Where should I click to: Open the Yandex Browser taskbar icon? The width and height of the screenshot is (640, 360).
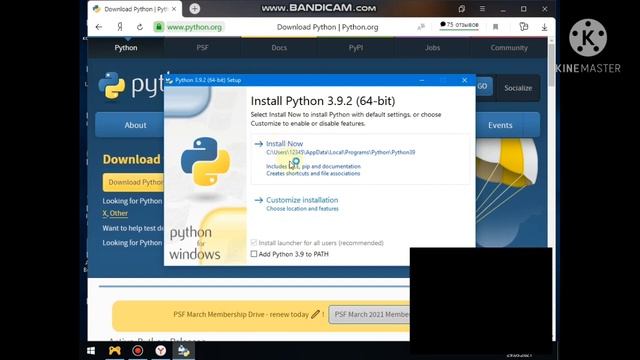tap(161, 351)
